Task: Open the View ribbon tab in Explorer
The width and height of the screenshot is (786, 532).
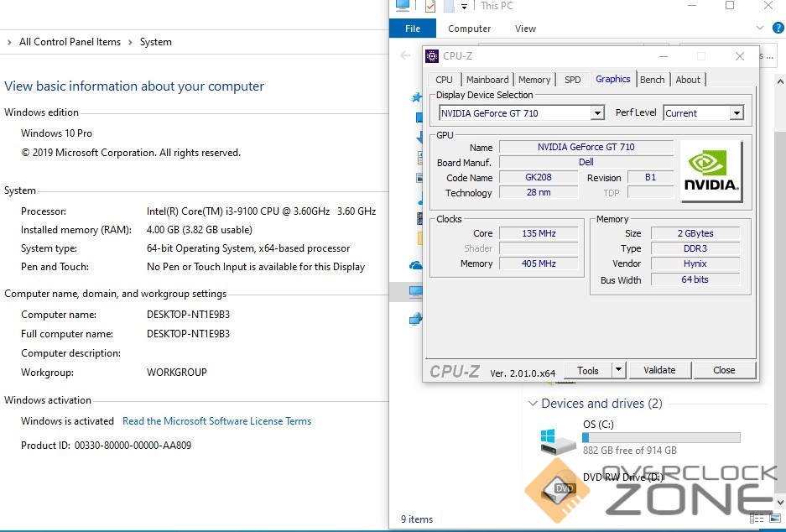Action: point(525,29)
